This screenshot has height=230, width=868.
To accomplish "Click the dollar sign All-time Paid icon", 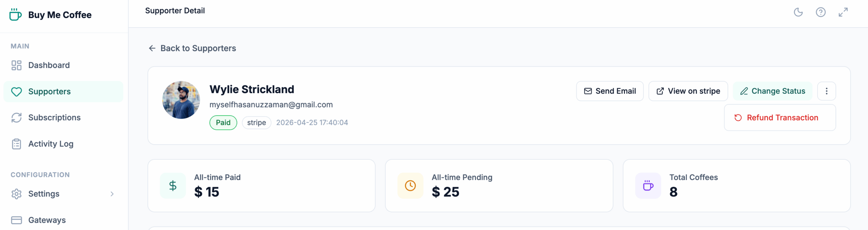I will 173,185.
